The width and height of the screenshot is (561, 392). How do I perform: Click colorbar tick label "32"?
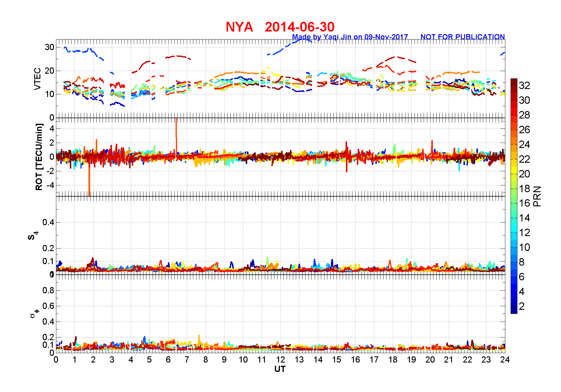click(x=524, y=85)
